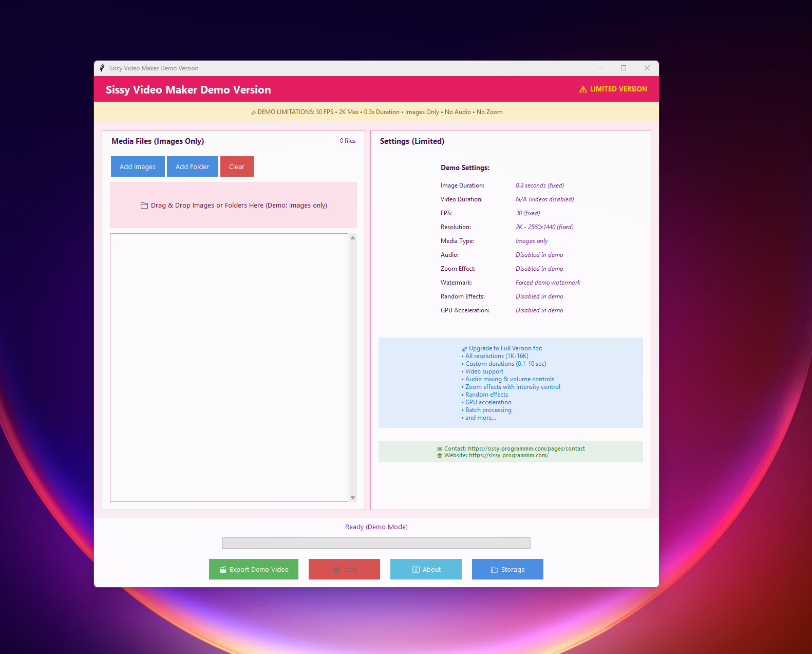This screenshot has width=812, height=654.
Task: Open the sissy-programmm.com contact page link
Action: click(x=526, y=449)
